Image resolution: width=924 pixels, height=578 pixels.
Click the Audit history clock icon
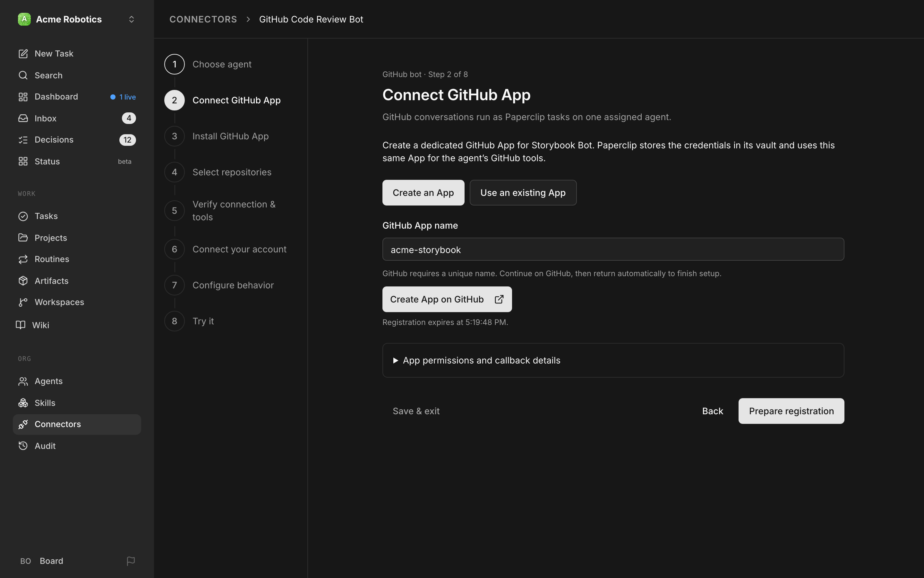(x=23, y=446)
